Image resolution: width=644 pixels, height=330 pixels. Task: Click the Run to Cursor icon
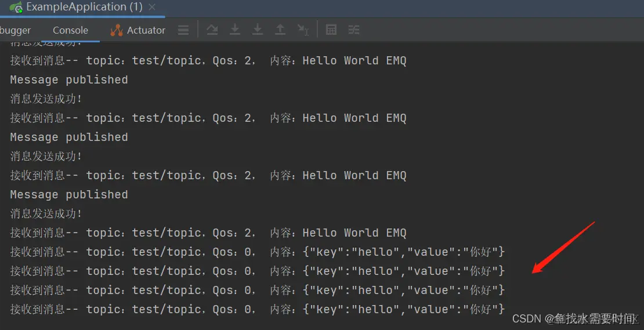coord(303,30)
